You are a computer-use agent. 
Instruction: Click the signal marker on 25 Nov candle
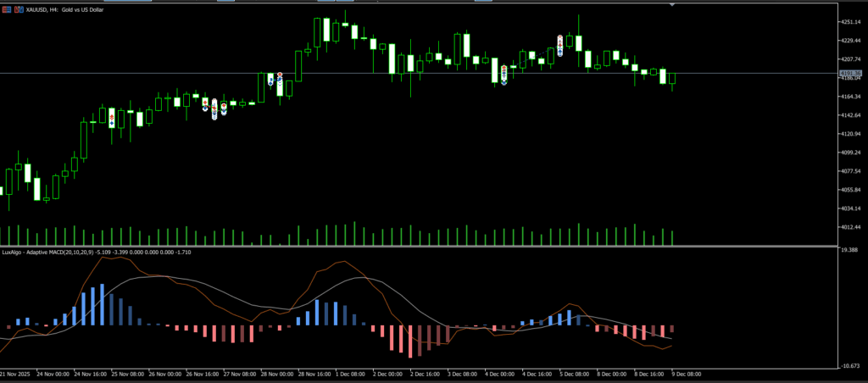tap(112, 117)
